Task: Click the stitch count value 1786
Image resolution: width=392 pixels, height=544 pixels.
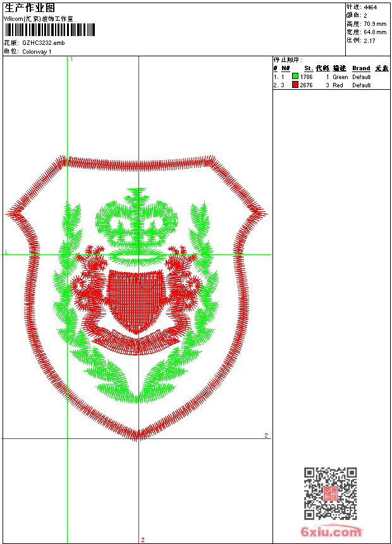Action: [x=306, y=77]
